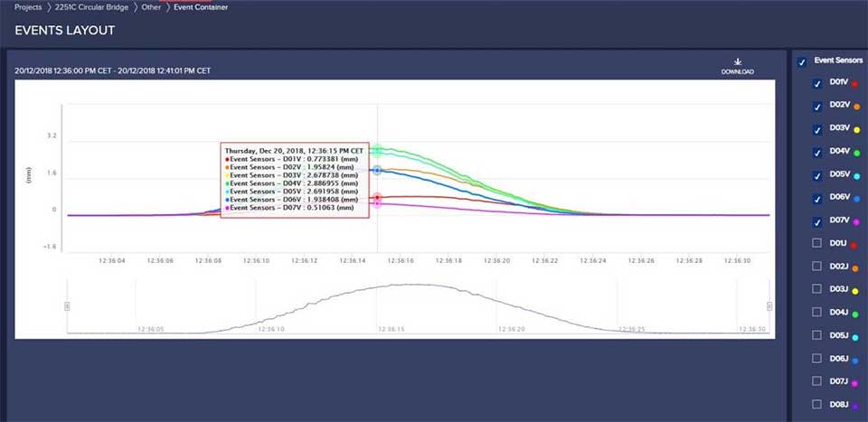Click the green dot beside D04V

point(856,153)
